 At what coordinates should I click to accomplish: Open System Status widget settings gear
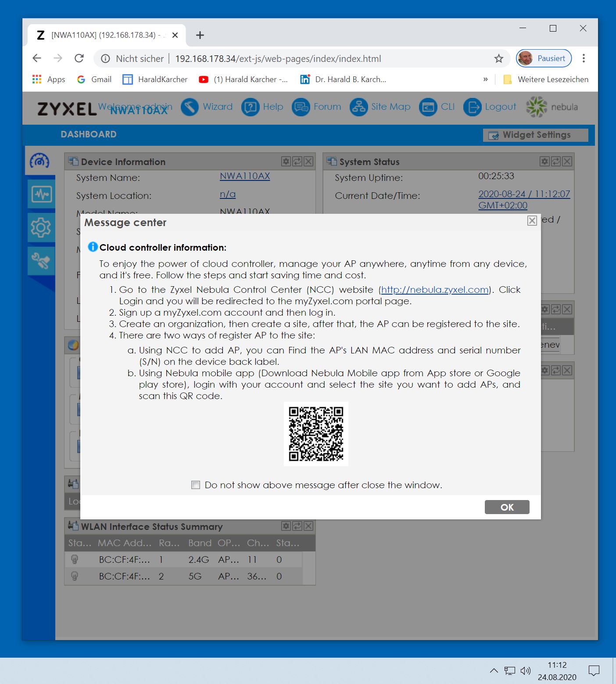pyautogui.click(x=544, y=162)
